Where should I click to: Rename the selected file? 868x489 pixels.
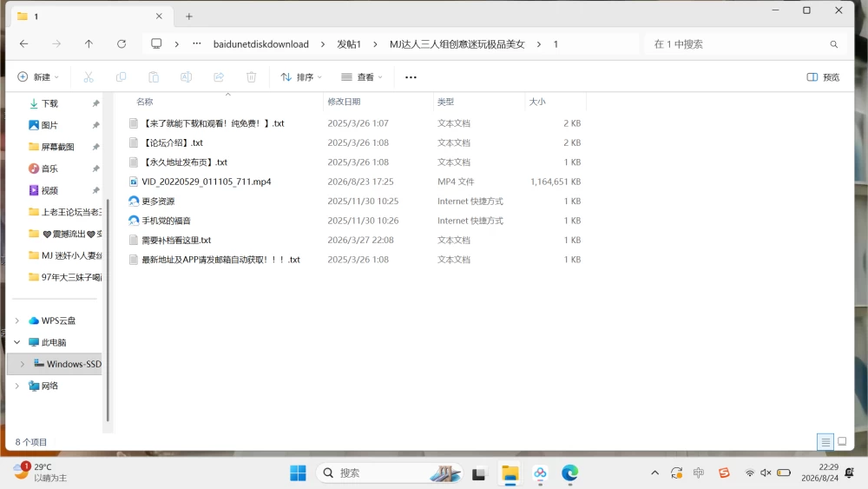coord(186,77)
